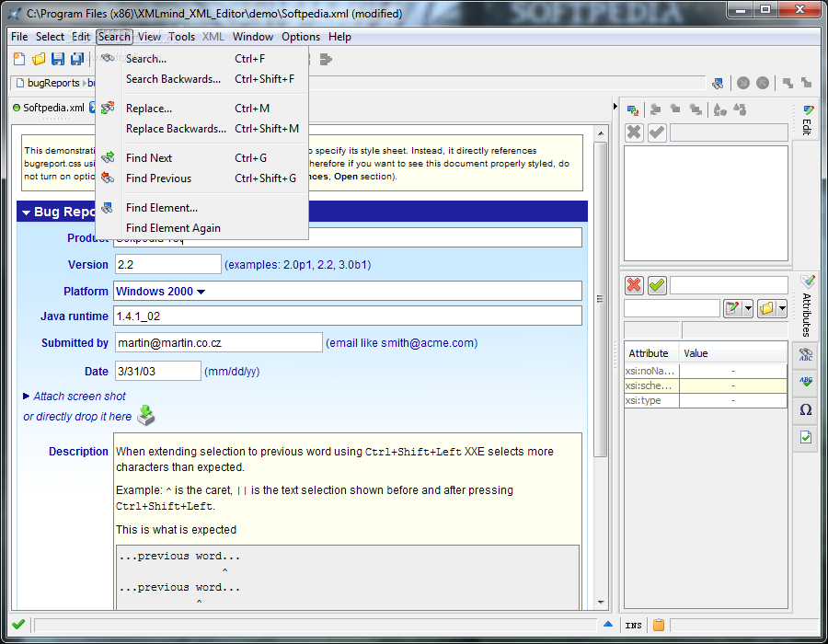Open the Omega special characters side tab

[806, 409]
